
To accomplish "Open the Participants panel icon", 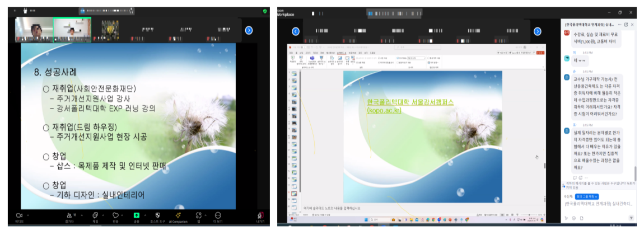I will click(69, 215).
